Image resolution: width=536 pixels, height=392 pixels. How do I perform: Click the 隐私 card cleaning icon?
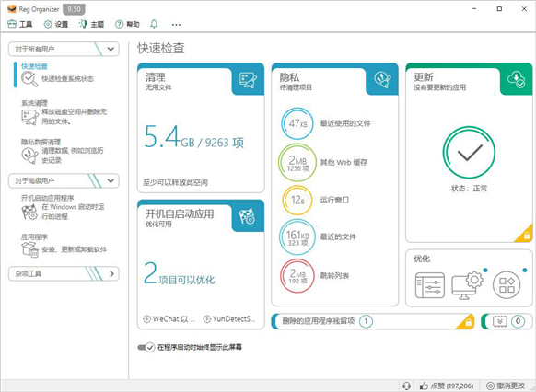point(382,80)
